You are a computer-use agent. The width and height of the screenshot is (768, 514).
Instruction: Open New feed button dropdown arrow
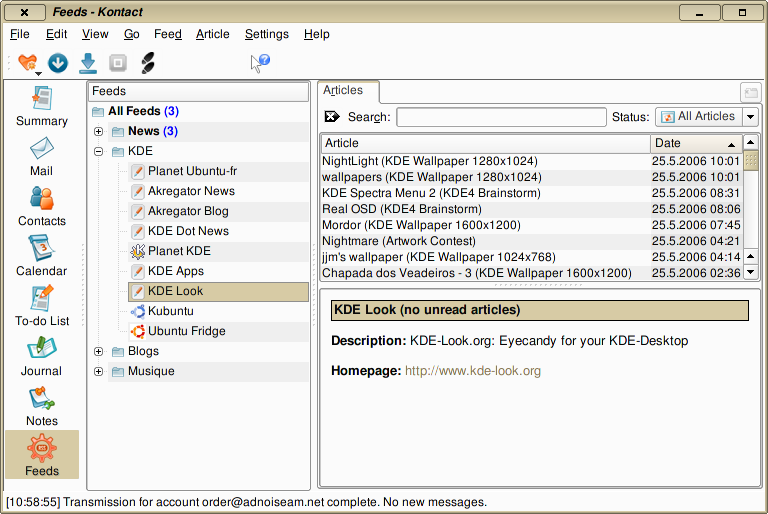pos(38,73)
